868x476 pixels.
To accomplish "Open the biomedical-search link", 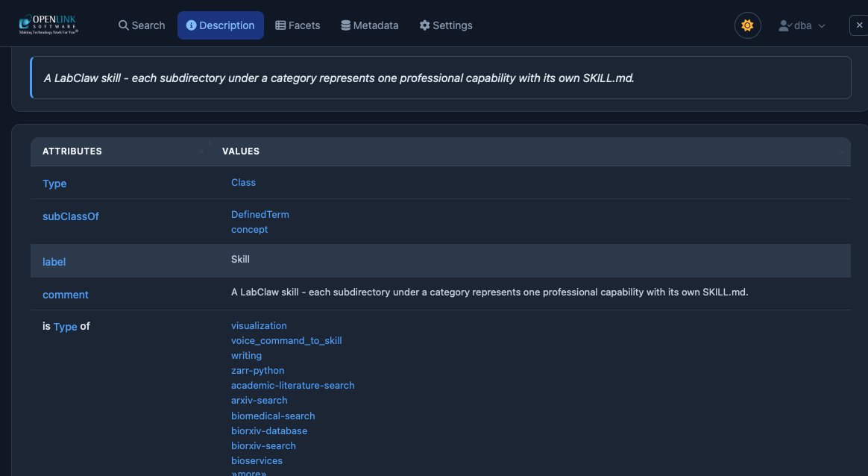I will (x=273, y=416).
